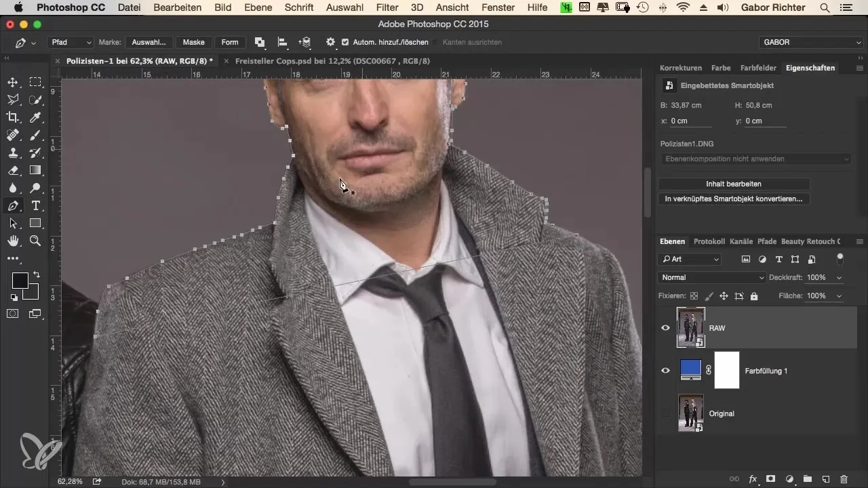Select the Hand tool
Screen dimensions: 868x488
(13, 241)
